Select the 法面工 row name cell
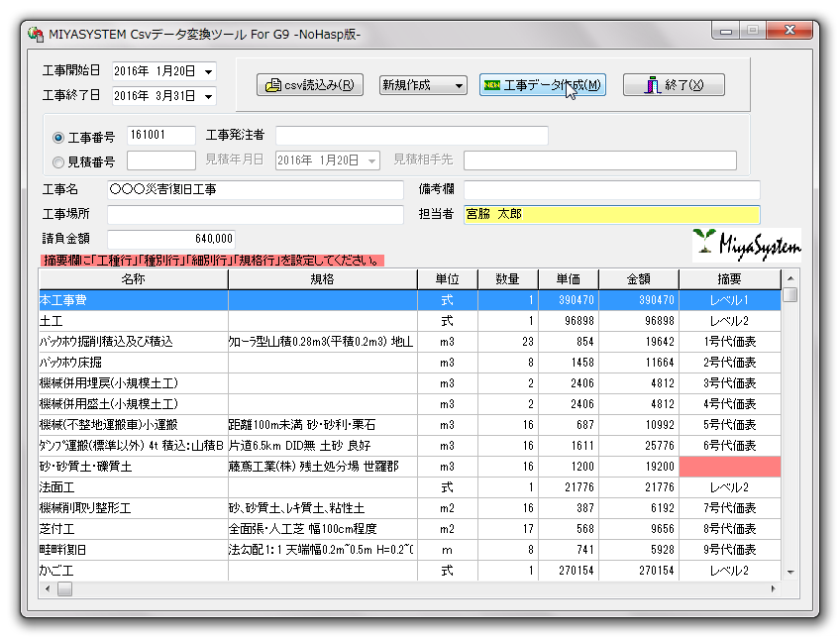The width and height of the screenshot is (840, 638). [x=134, y=487]
